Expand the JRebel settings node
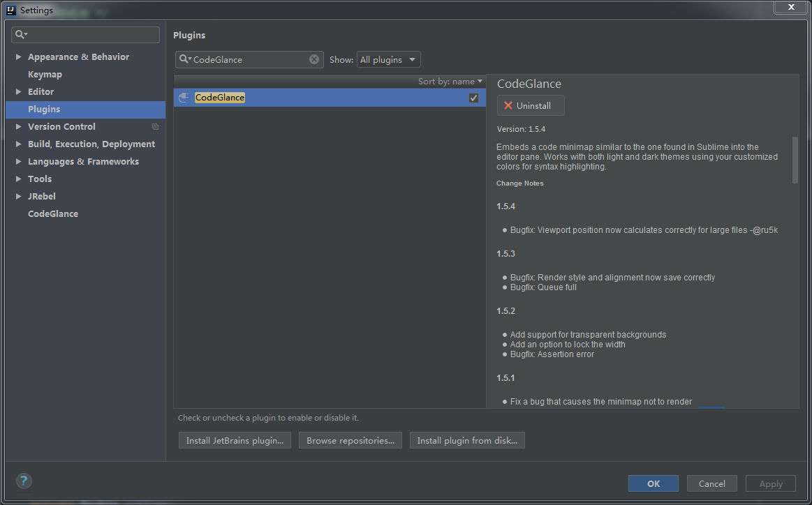Image resolution: width=812 pixels, height=505 pixels. [x=19, y=196]
